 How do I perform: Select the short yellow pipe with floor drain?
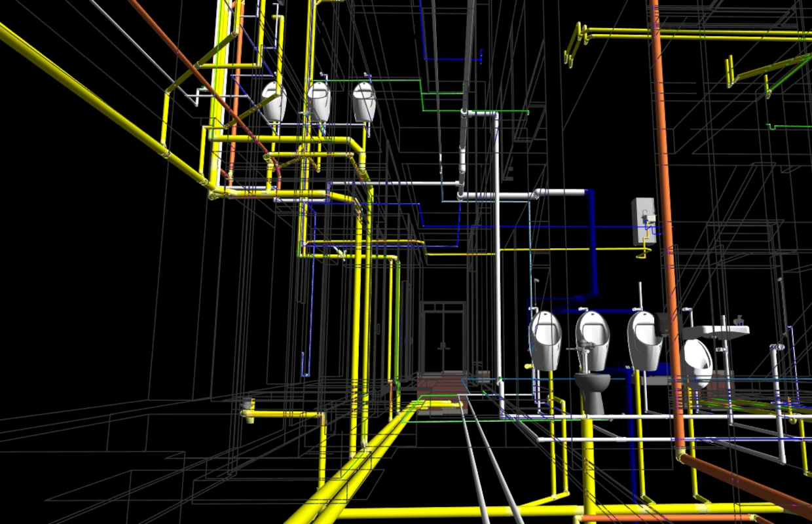282,414
